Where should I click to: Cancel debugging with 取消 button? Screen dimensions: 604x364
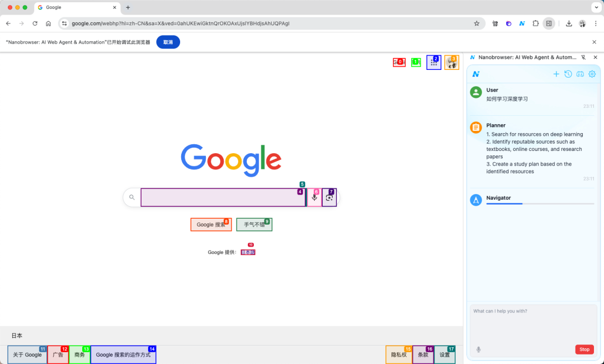click(x=168, y=42)
